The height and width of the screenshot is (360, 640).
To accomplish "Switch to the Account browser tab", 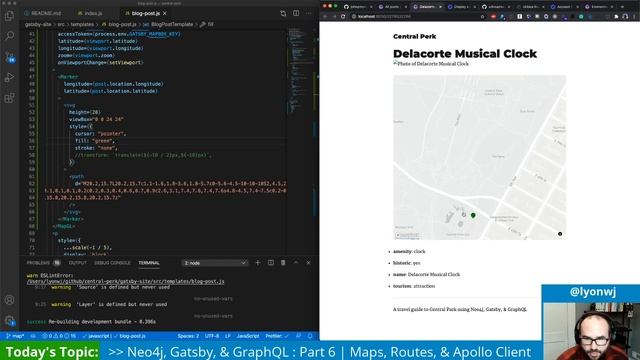I will click(x=565, y=7).
